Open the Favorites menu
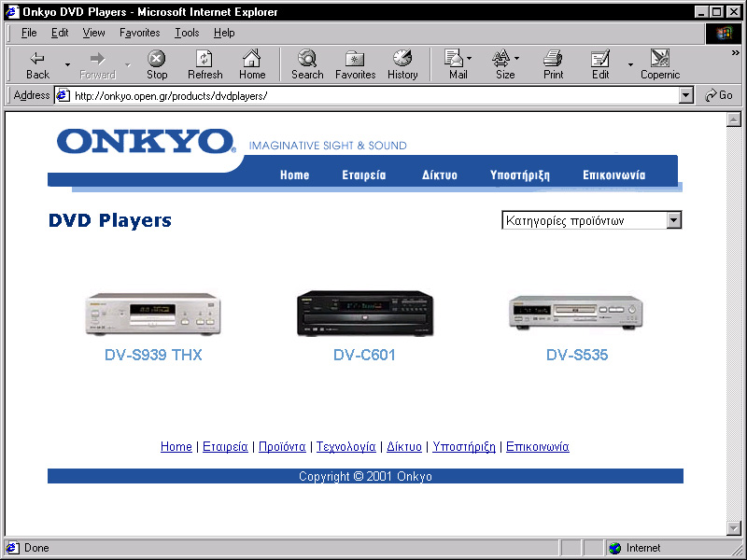Screen dimensions: 747x560 139,33
